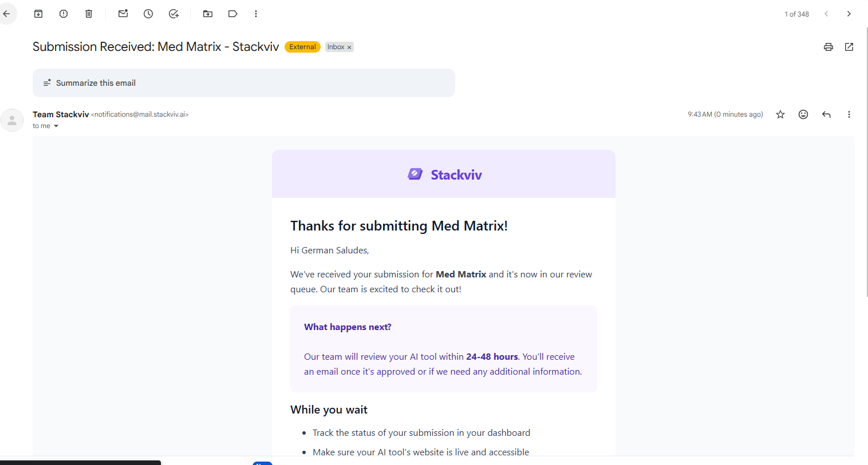Open email in new window
The width and height of the screenshot is (868, 465).
click(x=849, y=47)
